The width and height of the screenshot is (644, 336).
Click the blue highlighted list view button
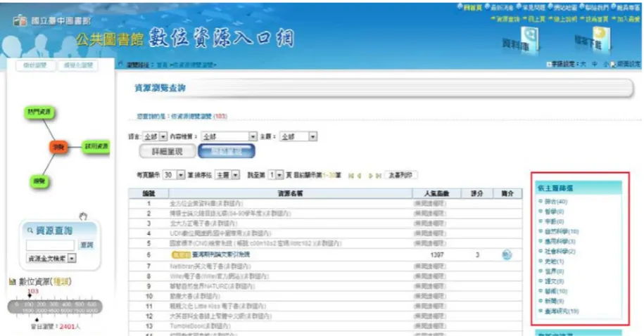click(x=227, y=151)
